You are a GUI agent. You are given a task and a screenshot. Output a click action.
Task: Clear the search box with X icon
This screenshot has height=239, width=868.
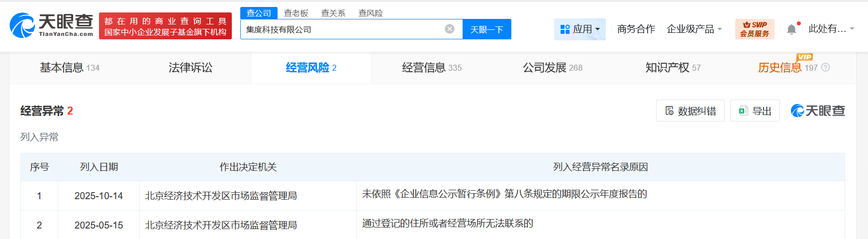(450, 29)
